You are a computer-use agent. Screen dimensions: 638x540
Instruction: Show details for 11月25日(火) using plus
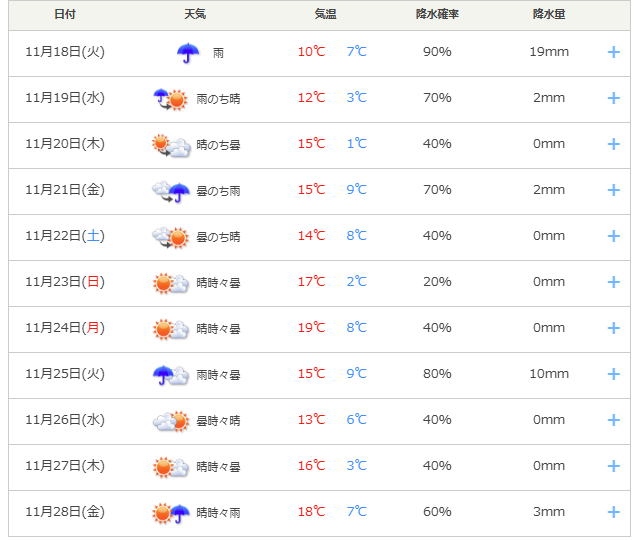[x=613, y=374]
